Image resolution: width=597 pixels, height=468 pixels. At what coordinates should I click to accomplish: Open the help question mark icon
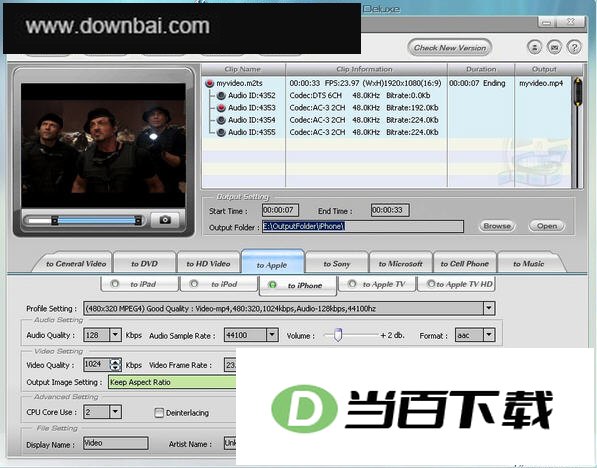574,47
